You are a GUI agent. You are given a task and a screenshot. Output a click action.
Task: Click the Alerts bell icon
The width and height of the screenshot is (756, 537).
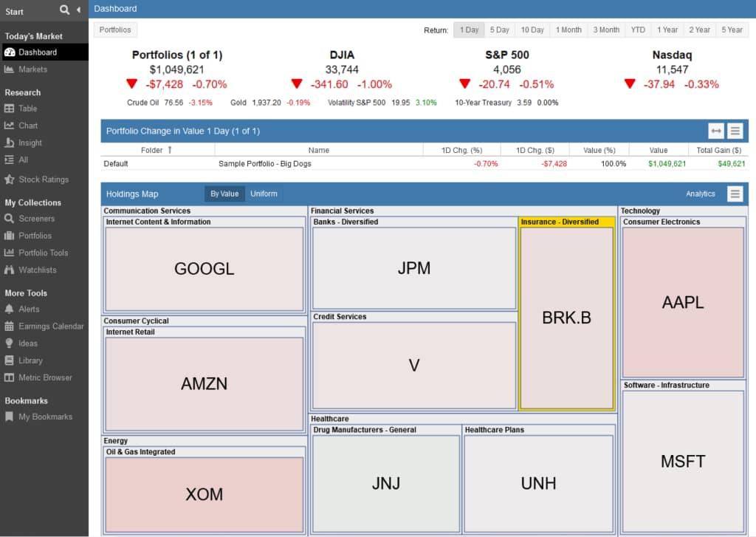(x=9, y=309)
